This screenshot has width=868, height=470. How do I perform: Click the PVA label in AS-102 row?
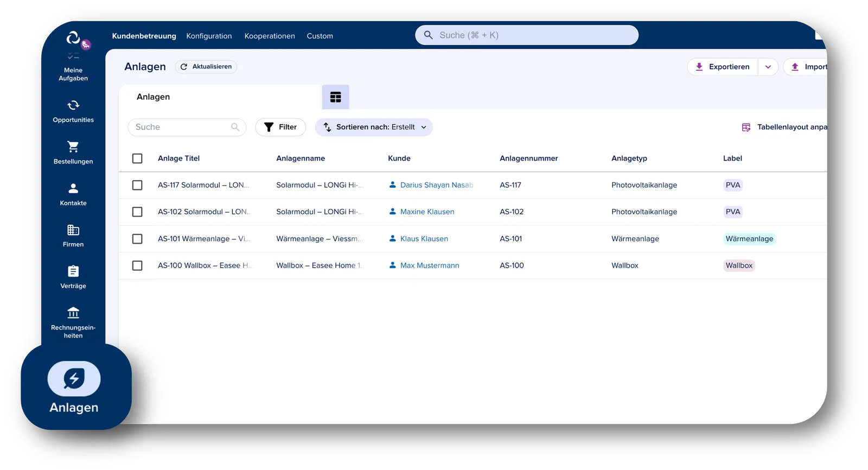click(x=733, y=212)
